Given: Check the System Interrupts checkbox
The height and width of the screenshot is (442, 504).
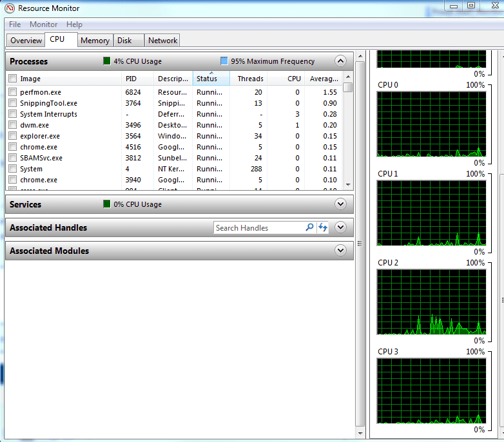Looking at the screenshot, I should 12,114.
